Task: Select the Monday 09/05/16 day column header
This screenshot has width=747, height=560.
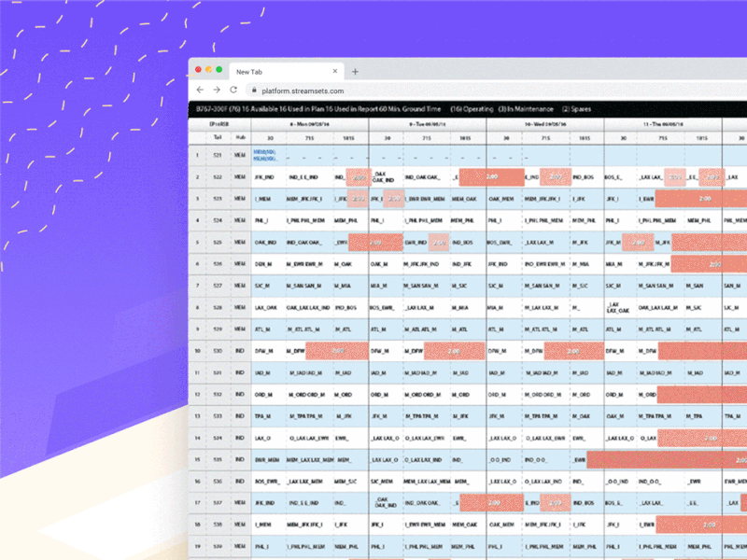Action: 310,124
